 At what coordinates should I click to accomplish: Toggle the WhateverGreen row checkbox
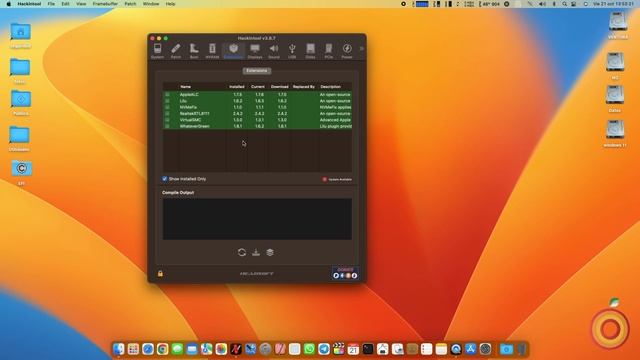[167, 126]
